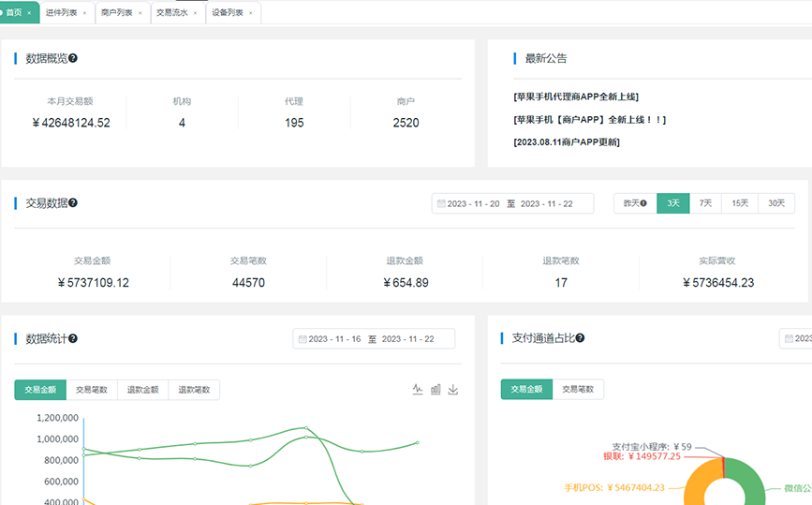Click the 银联 ¥149577.25 chart label
This screenshot has width=812, height=505.
[x=642, y=456]
